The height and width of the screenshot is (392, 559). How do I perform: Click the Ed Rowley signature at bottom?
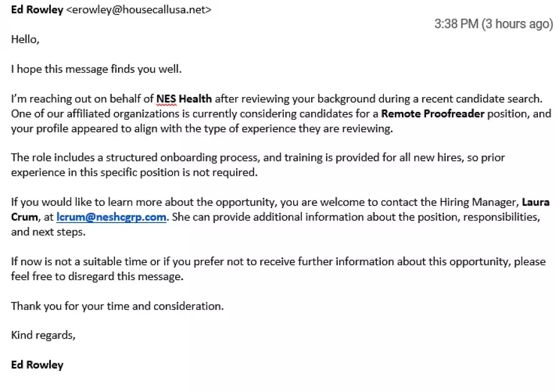(x=37, y=365)
